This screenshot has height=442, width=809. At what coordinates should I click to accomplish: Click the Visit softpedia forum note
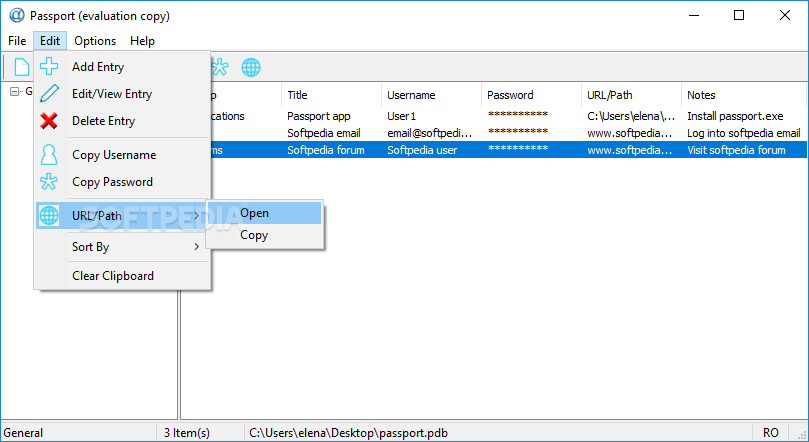point(736,150)
